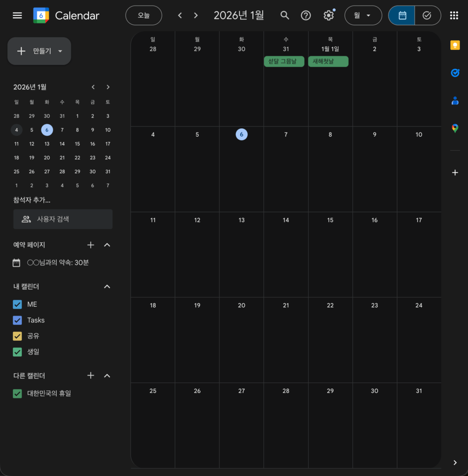Viewport: 468px width, 476px height.
Task: Open Google Maps side panel icon
Action: 455,128
